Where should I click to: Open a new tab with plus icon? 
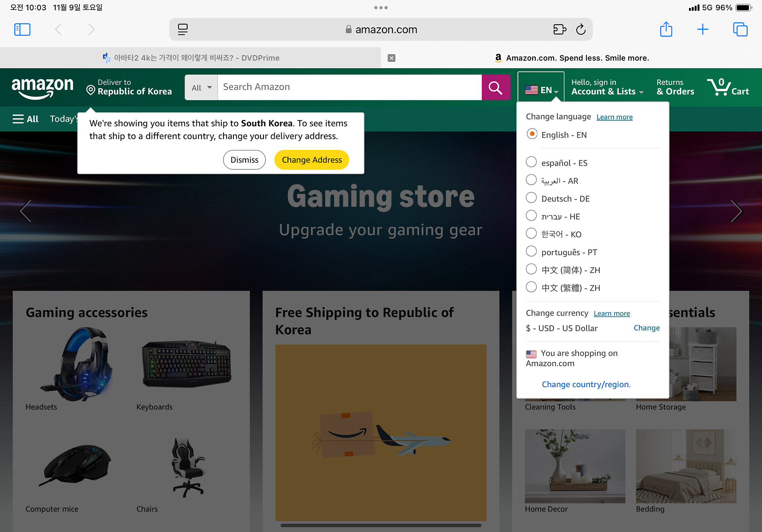click(x=702, y=29)
